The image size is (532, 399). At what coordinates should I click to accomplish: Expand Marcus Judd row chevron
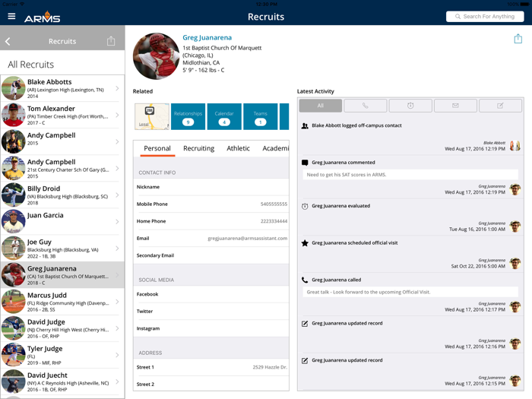pyautogui.click(x=117, y=302)
